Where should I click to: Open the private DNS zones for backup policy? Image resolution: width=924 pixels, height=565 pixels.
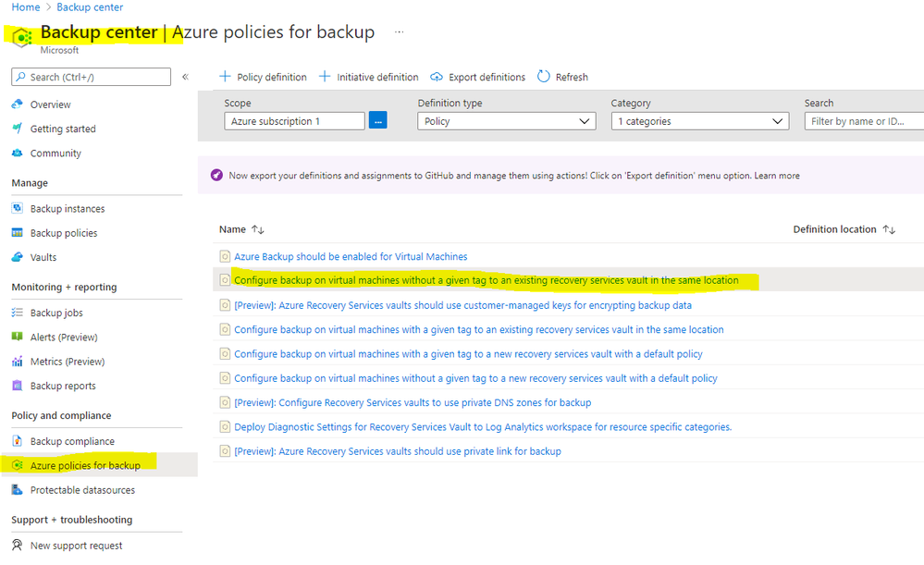pyautogui.click(x=413, y=402)
